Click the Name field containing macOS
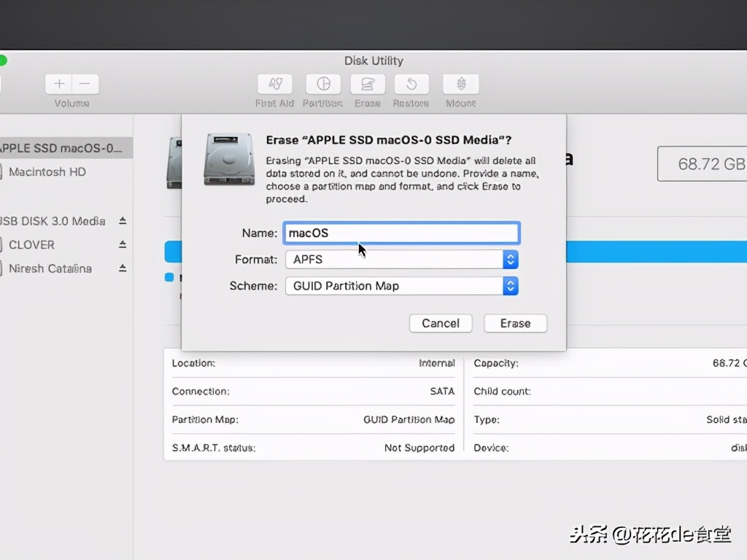Viewport: 747px width, 560px height. tap(401, 232)
